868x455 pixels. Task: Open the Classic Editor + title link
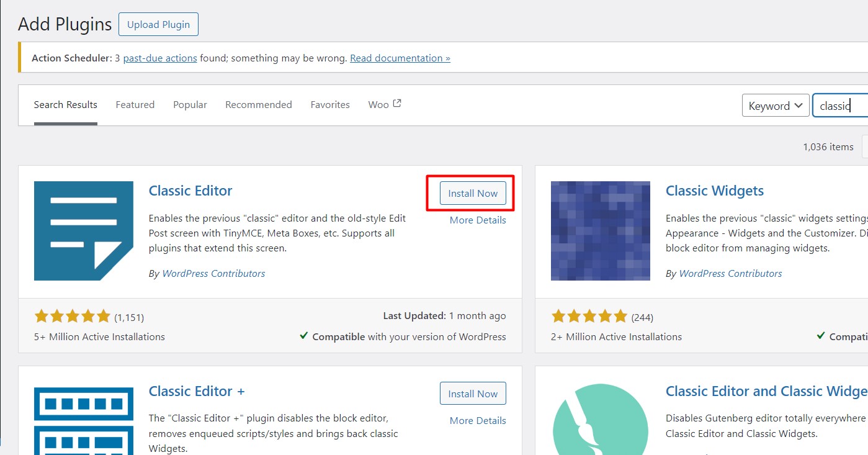[197, 391]
